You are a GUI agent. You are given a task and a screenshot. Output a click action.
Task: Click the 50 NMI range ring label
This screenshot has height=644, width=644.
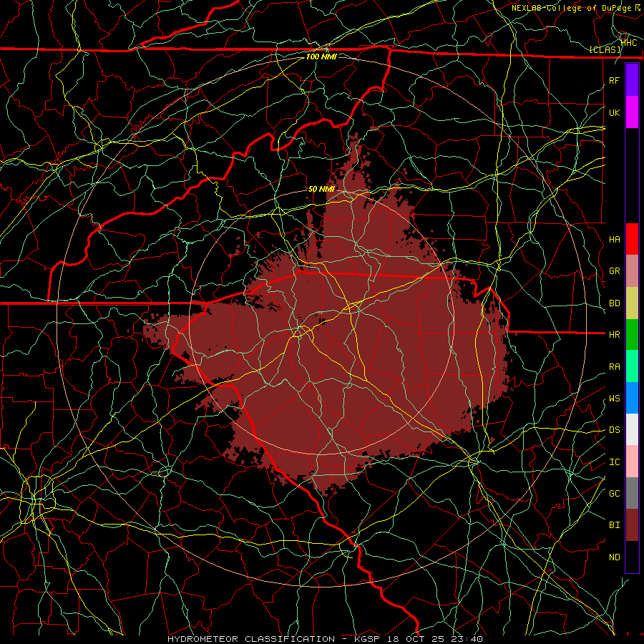point(321,189)
